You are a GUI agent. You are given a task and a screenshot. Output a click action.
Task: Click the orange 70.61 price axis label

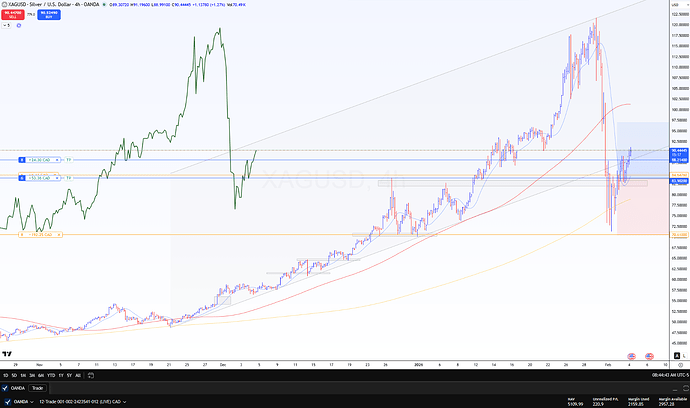(x=679, y=235)
